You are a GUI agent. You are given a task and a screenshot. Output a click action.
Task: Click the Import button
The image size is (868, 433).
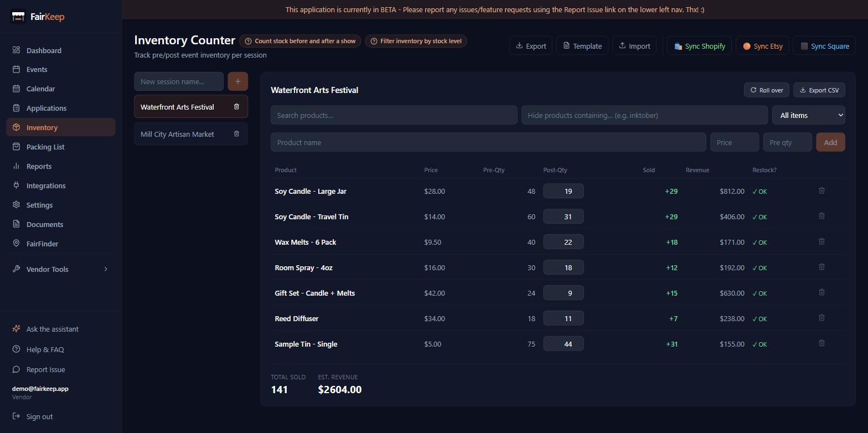click(x=634, y=46)
